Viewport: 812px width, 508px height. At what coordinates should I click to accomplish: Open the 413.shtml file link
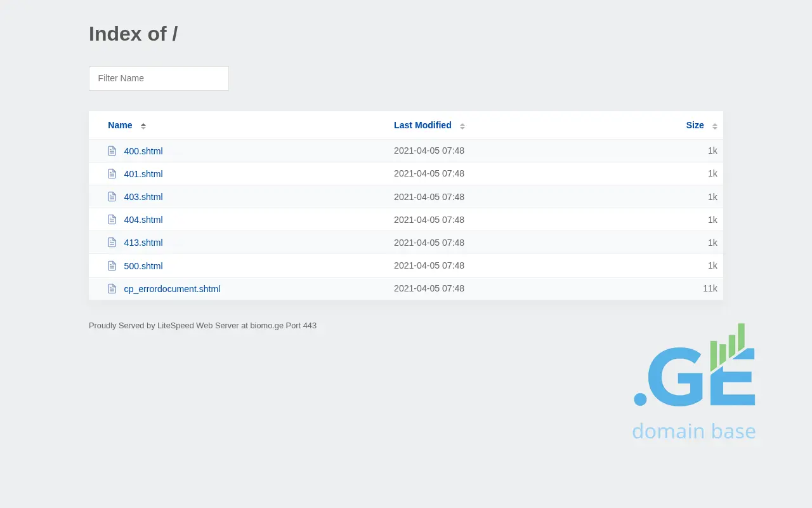[x=143, y=243]
